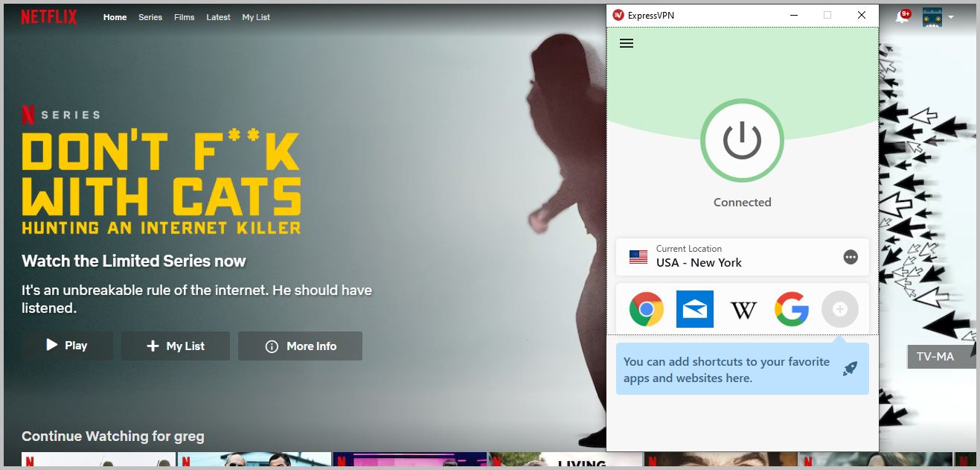The image size is (980, 470).
Task: Go to Netflix Home tab
Action: [x=115, y=17]
